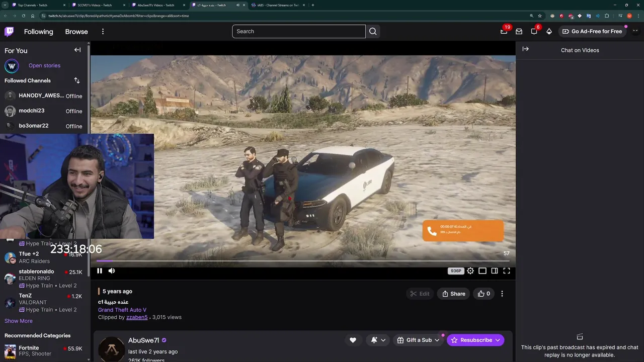Open the browser Extensions puzzle icon
The width and height of the screenshot is (644, 362).
[x=607, y=16]
